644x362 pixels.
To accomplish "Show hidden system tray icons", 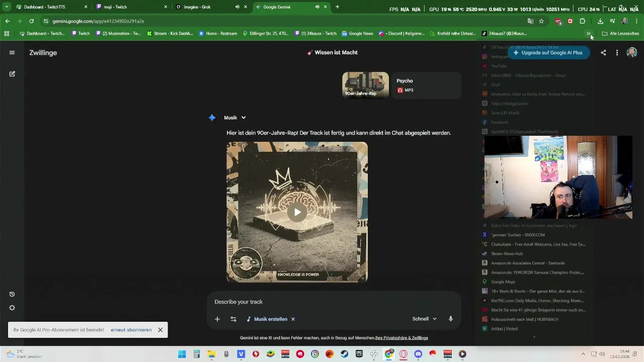I will point(583,354).
